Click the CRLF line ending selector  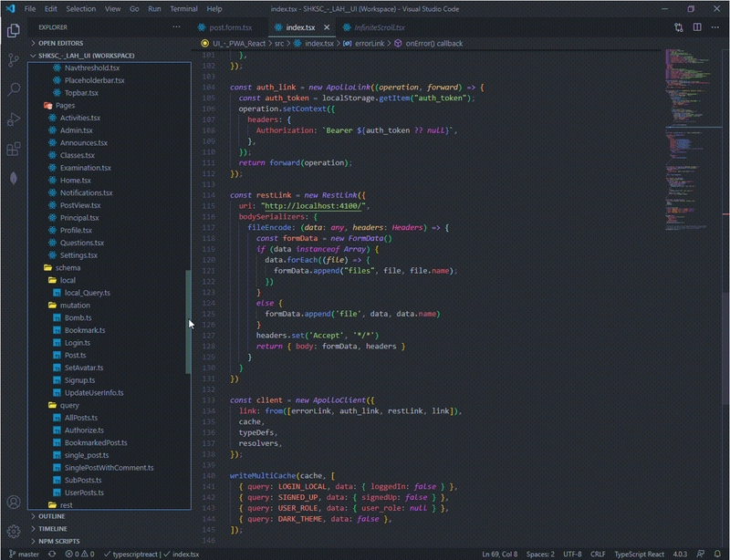click(598, 554)
